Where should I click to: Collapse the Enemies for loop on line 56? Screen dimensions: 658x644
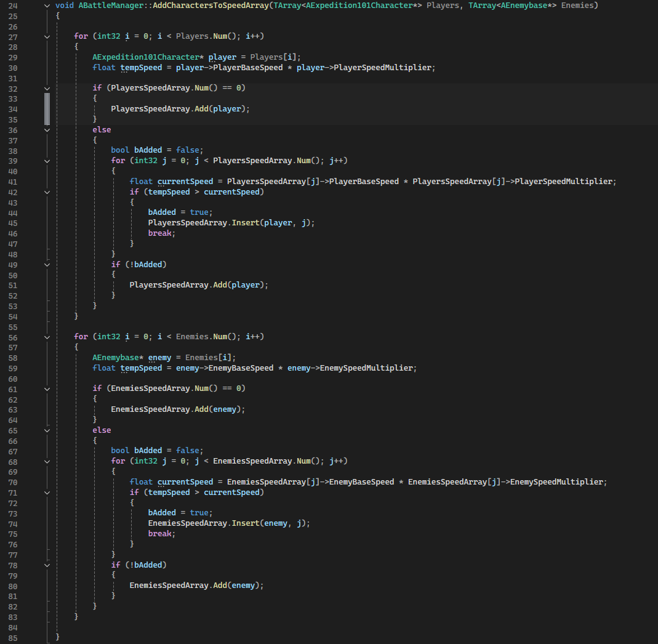tap(47, 336)
